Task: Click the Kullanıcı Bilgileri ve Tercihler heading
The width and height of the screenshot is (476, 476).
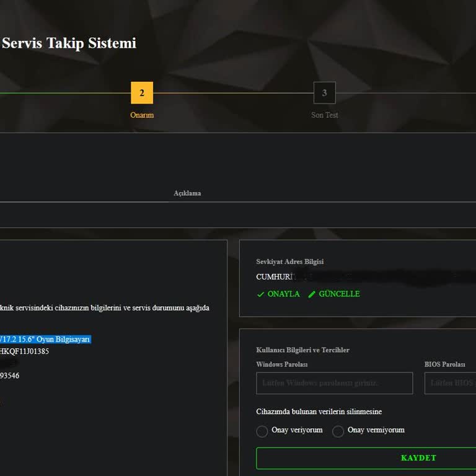Action: click(x=302, y=350)
